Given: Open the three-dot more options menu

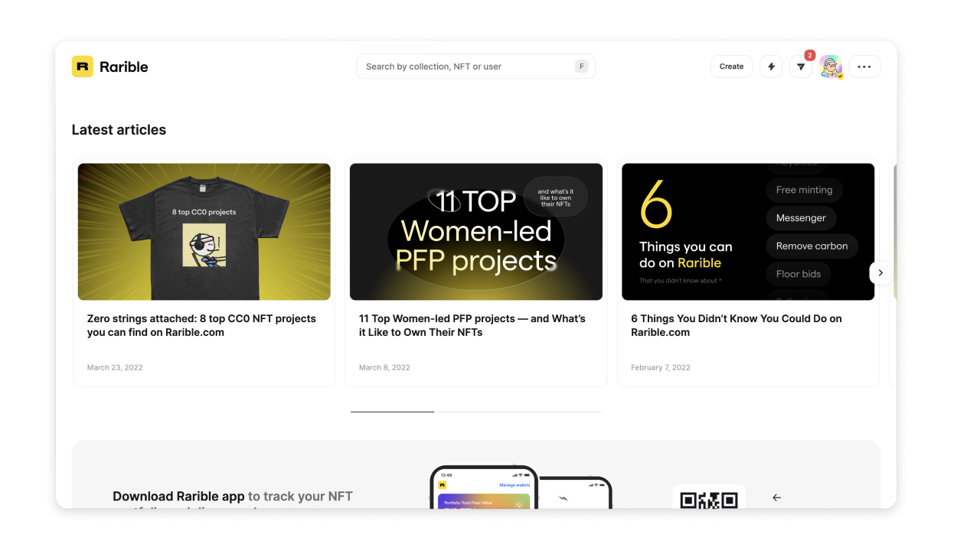Looking at the screenshot, I should tap(864, 67).
